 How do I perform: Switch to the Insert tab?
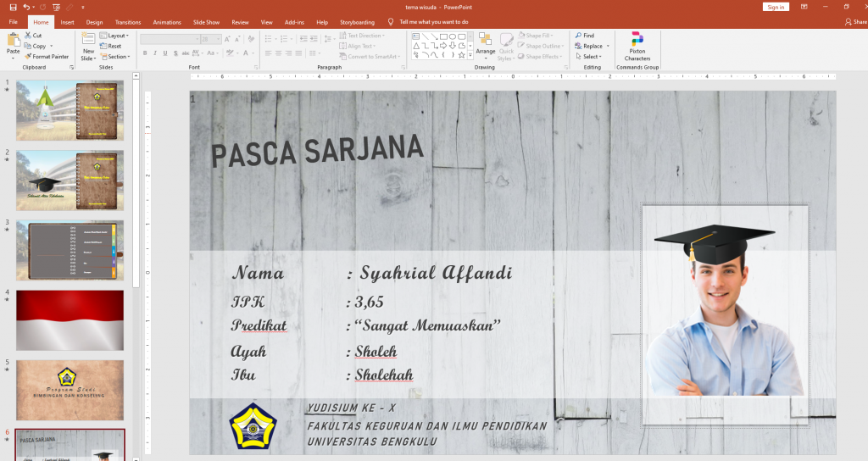(68, 22)
